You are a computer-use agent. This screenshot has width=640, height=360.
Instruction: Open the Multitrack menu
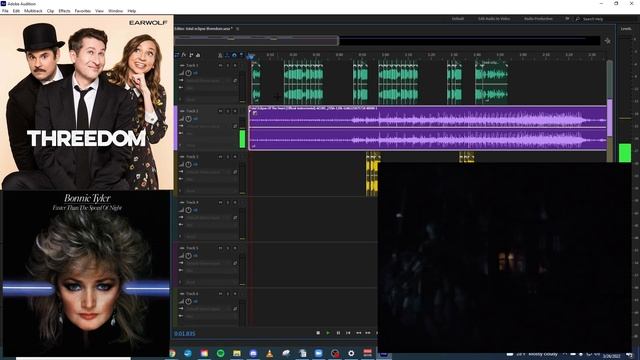(33, 11)
